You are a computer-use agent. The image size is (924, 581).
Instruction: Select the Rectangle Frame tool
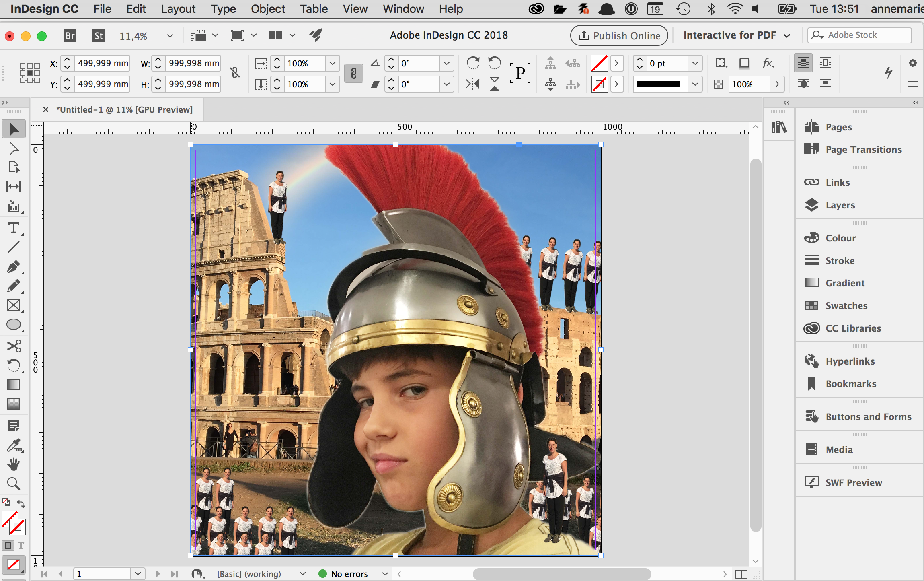tap(14, 305)
